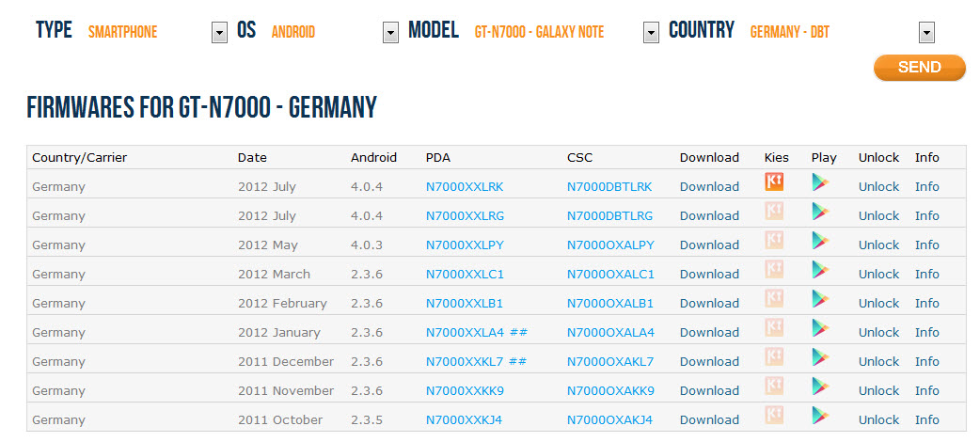Expand the Model dropdown showing GT-N7000
This screenshot has height=442, width=980.
point(651,33)
